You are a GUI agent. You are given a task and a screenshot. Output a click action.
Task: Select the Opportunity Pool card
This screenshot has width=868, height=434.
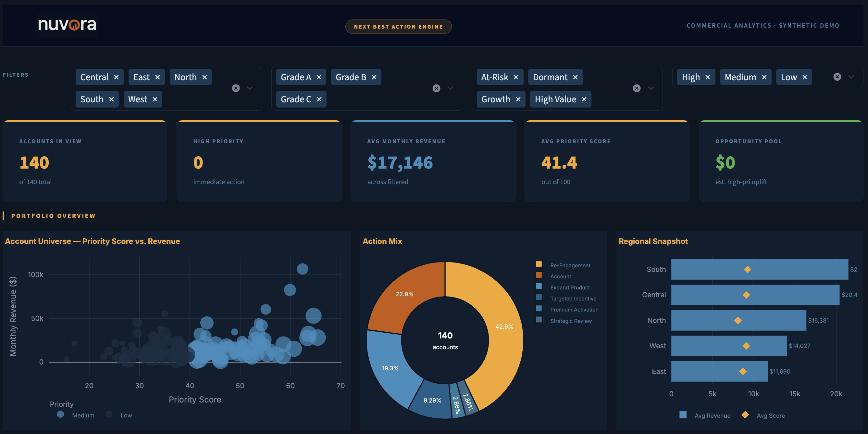click(x=781, y=161)
